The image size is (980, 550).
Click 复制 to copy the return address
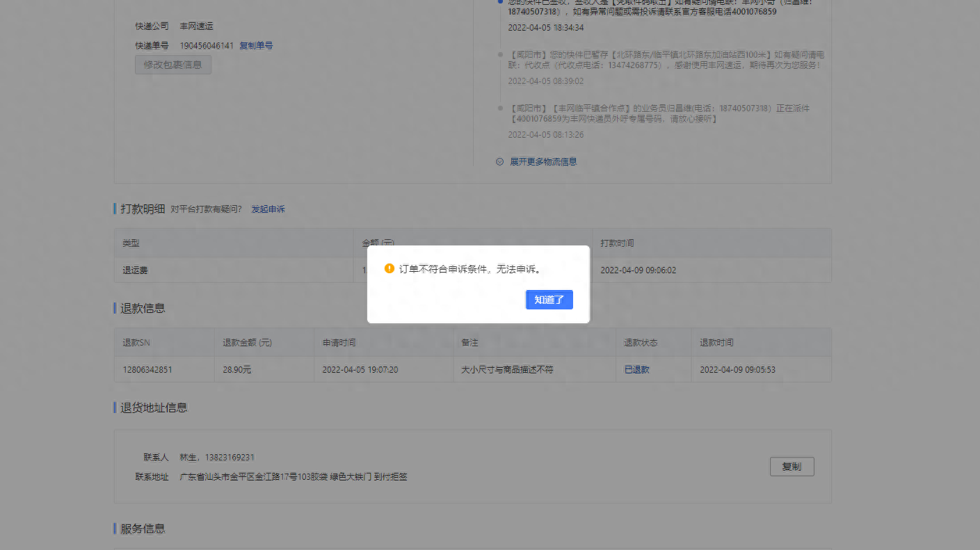click(x=792, y=466)
